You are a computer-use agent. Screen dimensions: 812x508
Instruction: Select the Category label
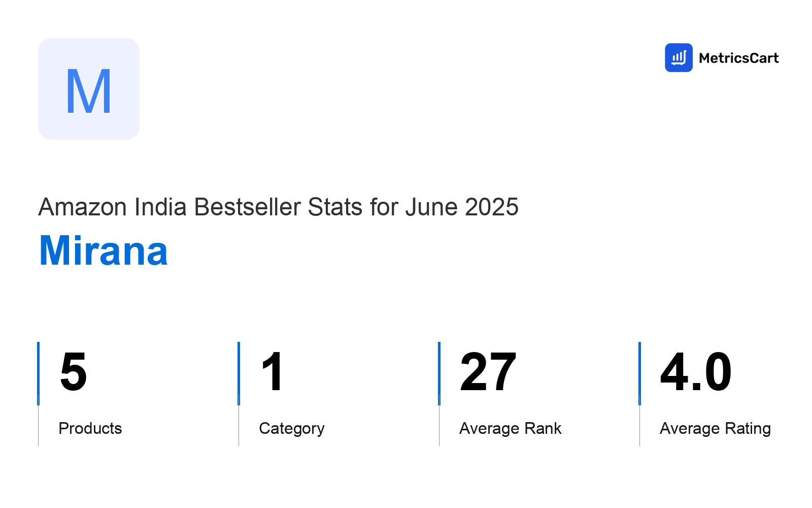pyautogui.click(x=292, y=429)
